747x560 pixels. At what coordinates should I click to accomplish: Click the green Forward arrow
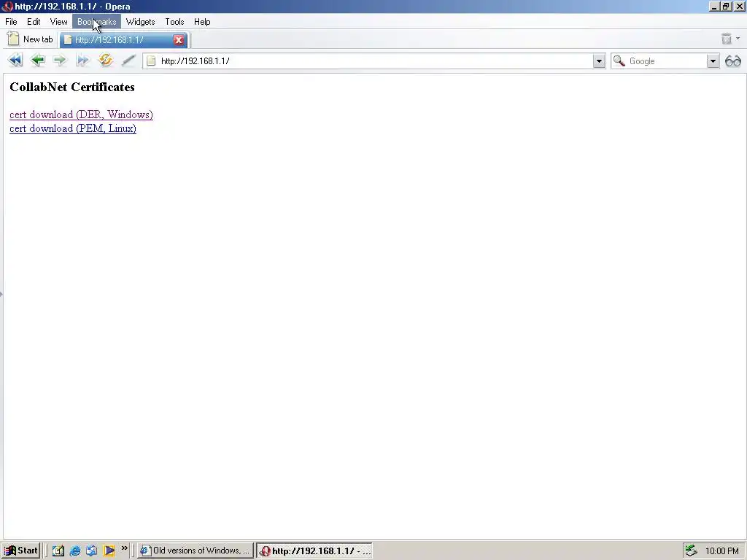[x=60, y=60]
